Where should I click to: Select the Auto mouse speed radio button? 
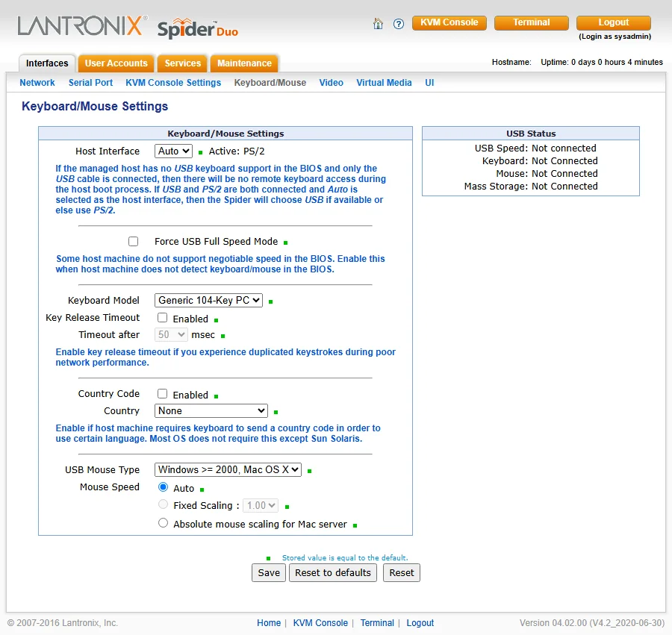163,487
